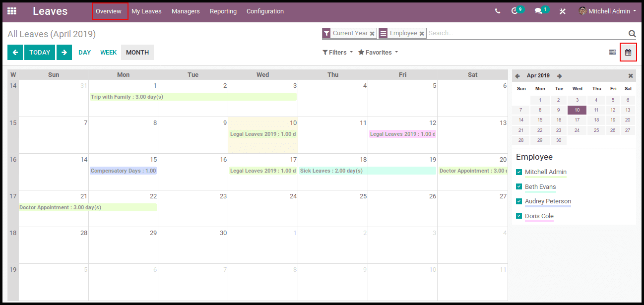
Task: Open Trip with Family leave event
Action: click(x=193, y=97)
